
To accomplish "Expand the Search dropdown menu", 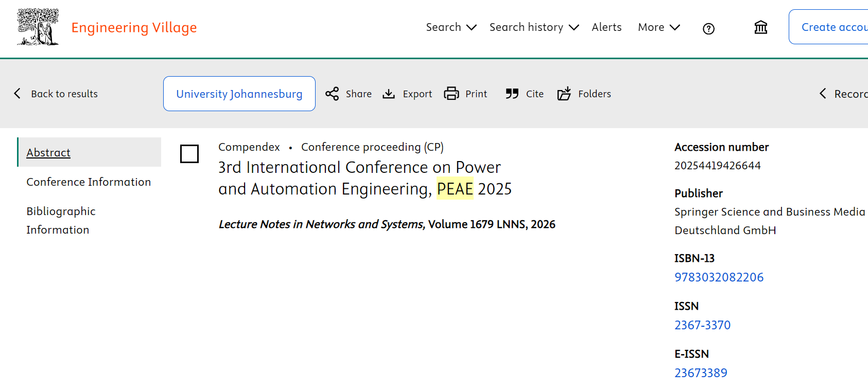I will coord(451,27).
